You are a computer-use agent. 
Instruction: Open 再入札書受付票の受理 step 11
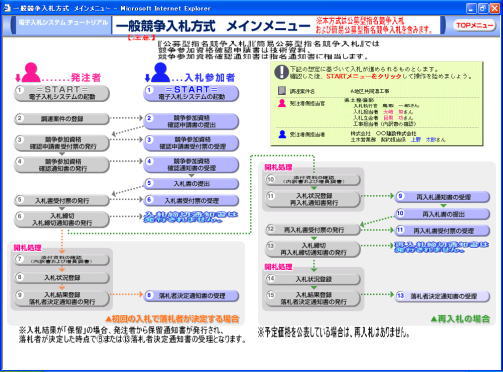(x=442, y=230)
